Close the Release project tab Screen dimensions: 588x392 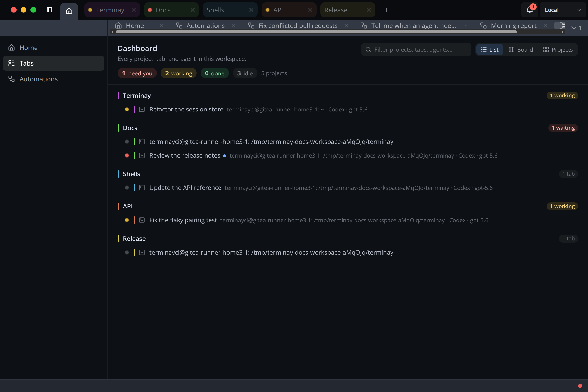369,10
